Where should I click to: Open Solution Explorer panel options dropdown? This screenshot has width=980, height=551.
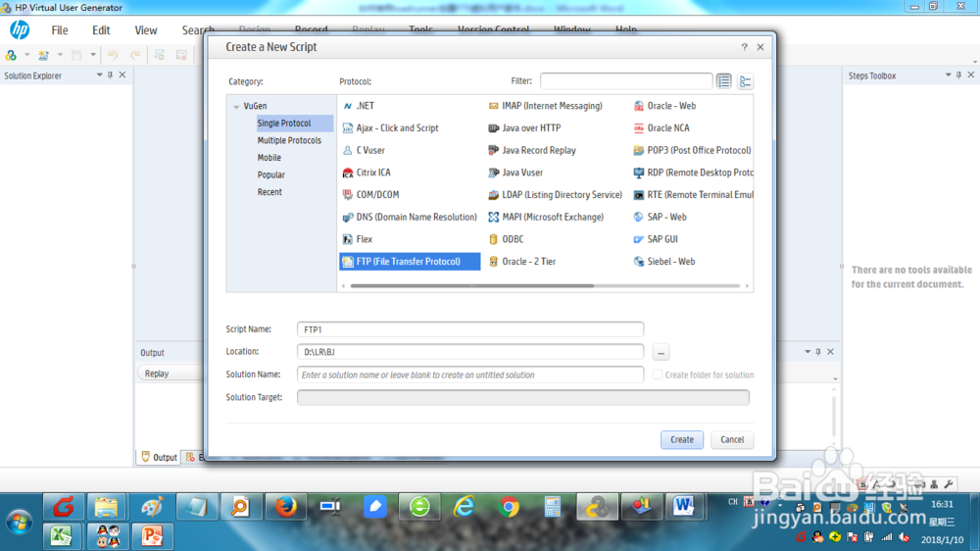point(99,75)
